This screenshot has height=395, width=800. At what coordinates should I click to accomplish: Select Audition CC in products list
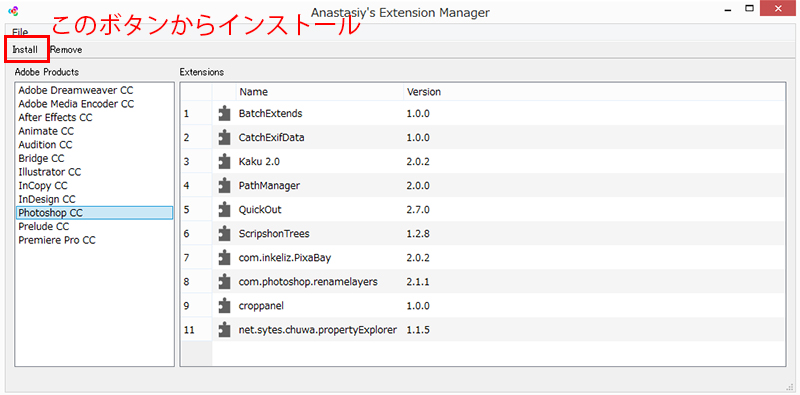[45, 145]
